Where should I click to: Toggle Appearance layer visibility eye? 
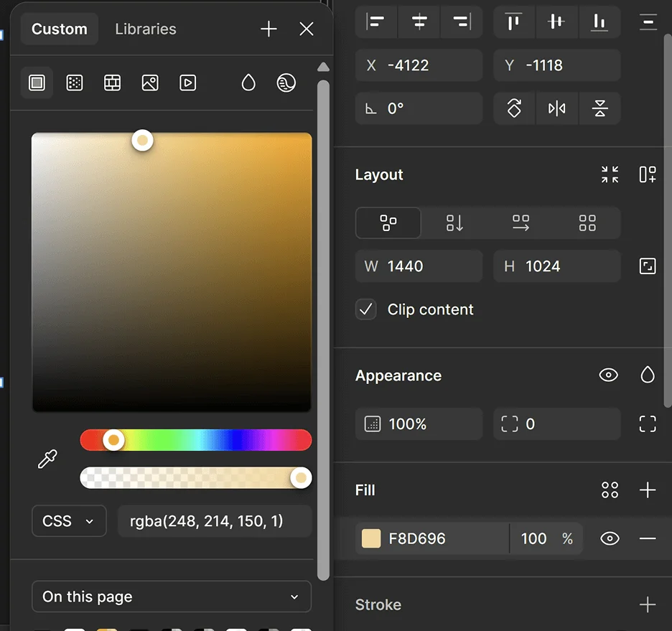point(608,375)
